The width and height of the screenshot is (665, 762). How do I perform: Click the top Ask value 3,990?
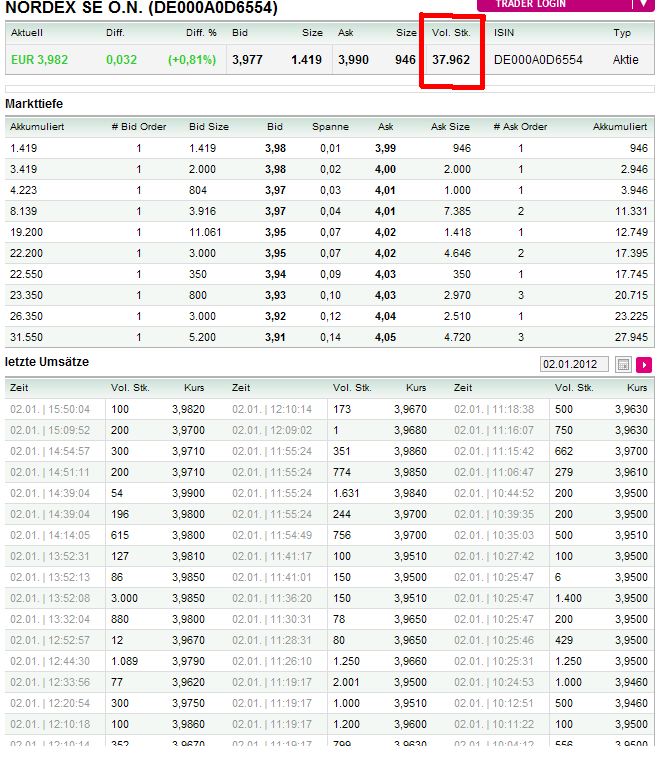click(353, 60)
